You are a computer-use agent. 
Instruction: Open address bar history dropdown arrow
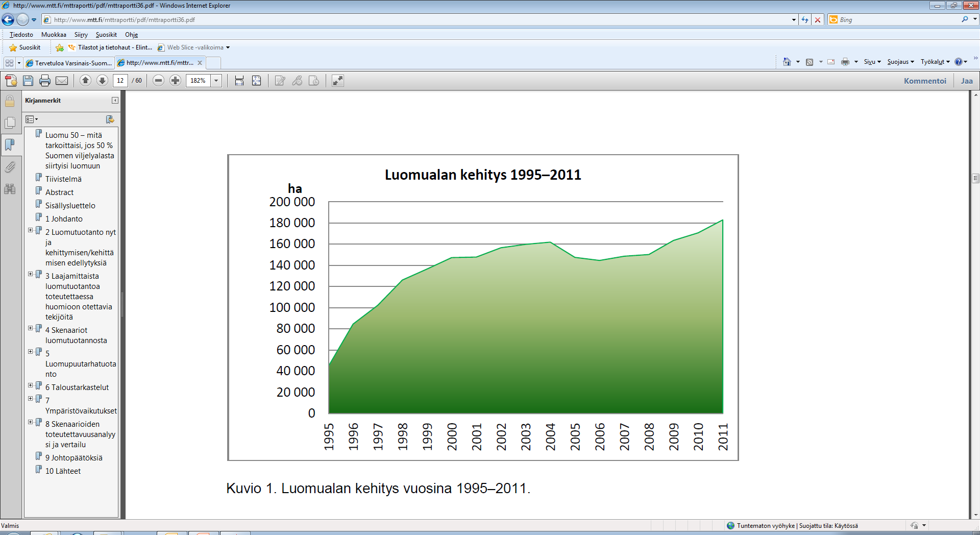click(x=794, y=20)
